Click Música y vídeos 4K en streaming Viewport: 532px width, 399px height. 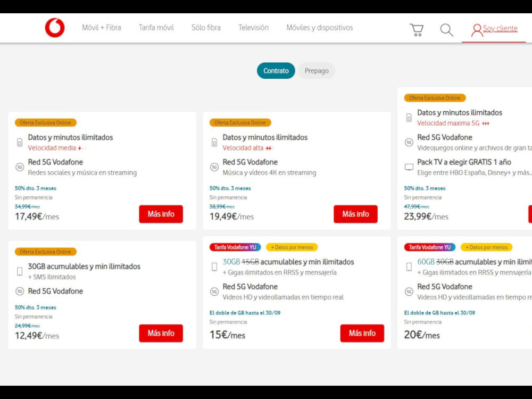click(x=269, y=173)
